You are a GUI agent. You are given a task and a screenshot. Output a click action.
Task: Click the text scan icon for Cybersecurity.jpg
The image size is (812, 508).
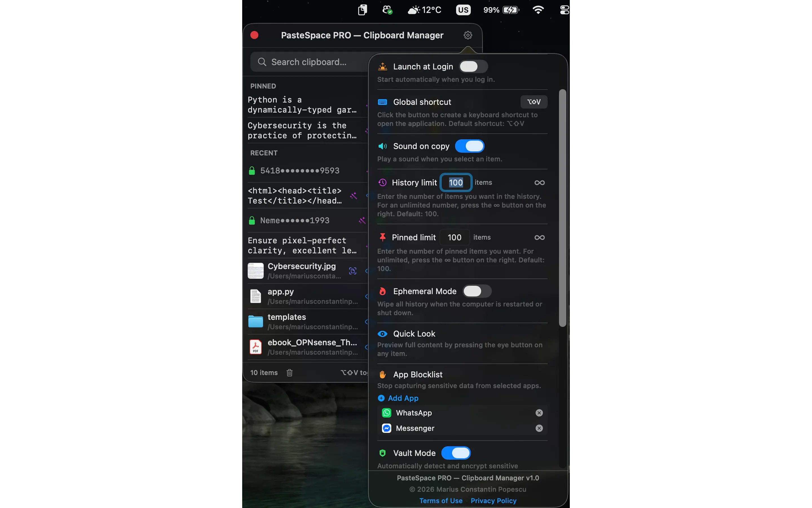[353, 271]
